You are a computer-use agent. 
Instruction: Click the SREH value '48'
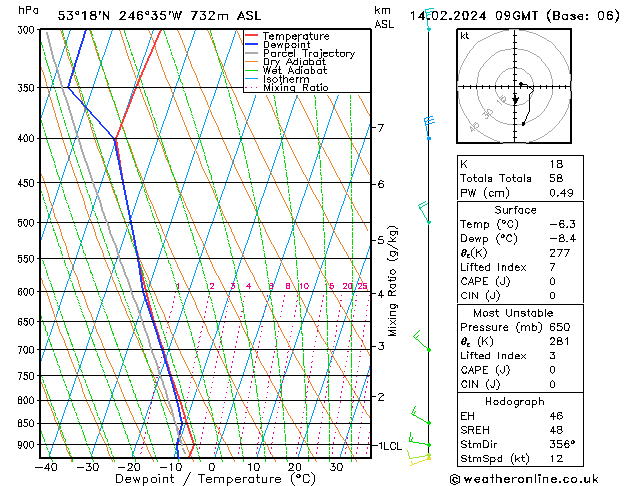[x=556, y=430]
